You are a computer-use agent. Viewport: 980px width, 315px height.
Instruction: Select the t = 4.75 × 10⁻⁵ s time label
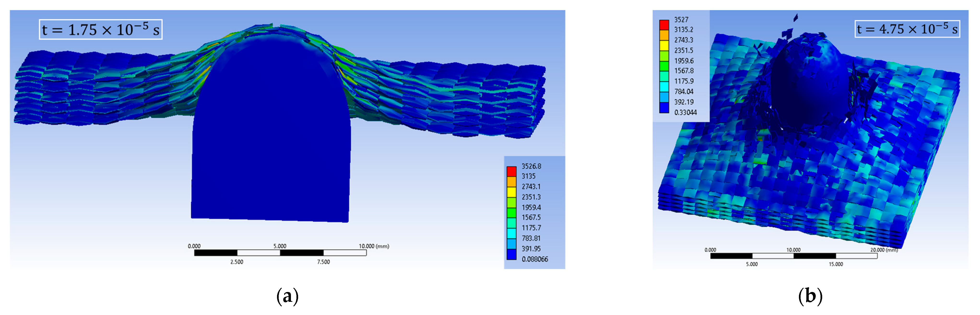click(x=907, y=29)
